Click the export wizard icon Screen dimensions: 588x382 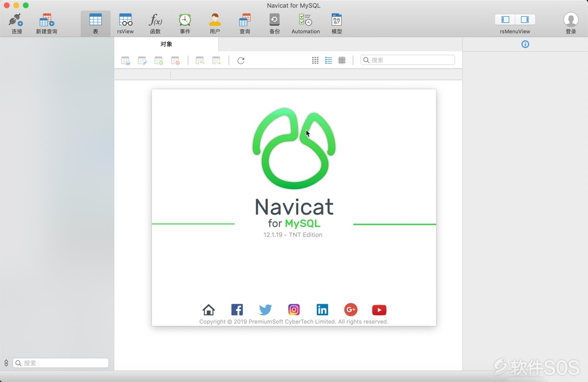(x=217, y=61)
